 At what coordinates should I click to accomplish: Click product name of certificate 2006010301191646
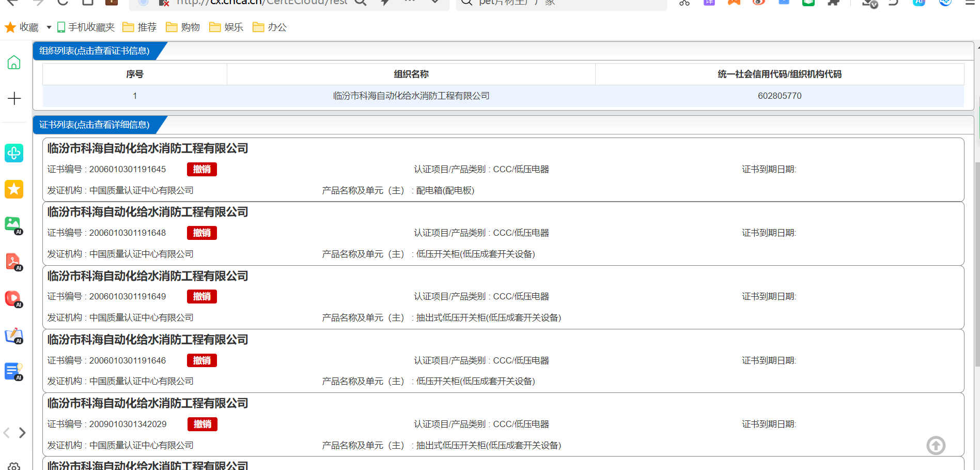pyautogui.click(x=476, y=382)
